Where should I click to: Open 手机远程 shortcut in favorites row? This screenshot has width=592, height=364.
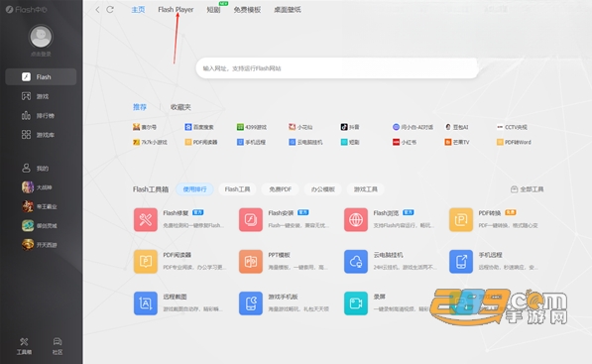(x=251, y=143)
